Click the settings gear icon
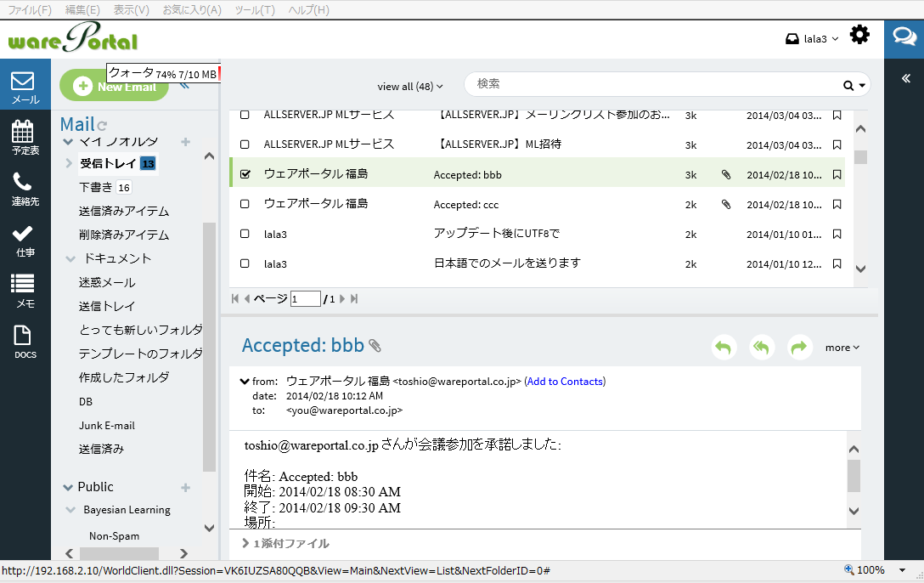924x583 pixels. 859,36
